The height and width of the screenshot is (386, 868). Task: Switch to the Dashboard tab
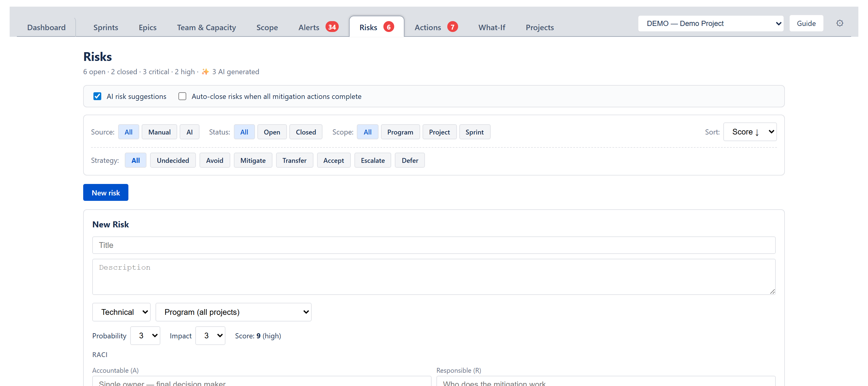tap(46, 27)
